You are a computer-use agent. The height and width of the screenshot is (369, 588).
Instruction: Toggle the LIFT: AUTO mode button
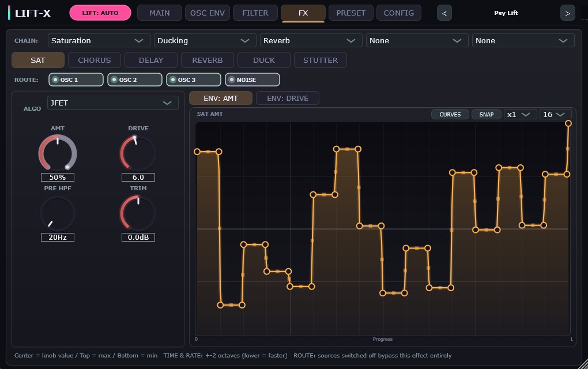click(100, 13)
